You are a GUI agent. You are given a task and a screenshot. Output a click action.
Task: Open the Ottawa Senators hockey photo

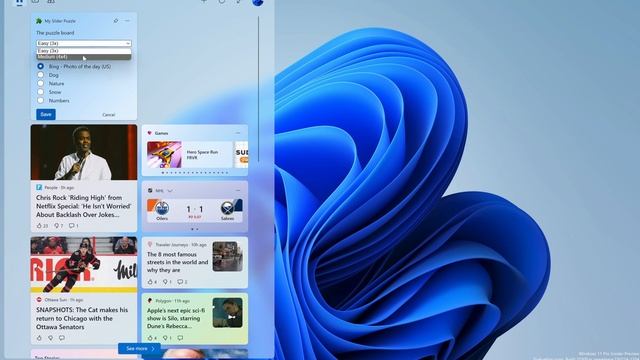coord(84,264)
